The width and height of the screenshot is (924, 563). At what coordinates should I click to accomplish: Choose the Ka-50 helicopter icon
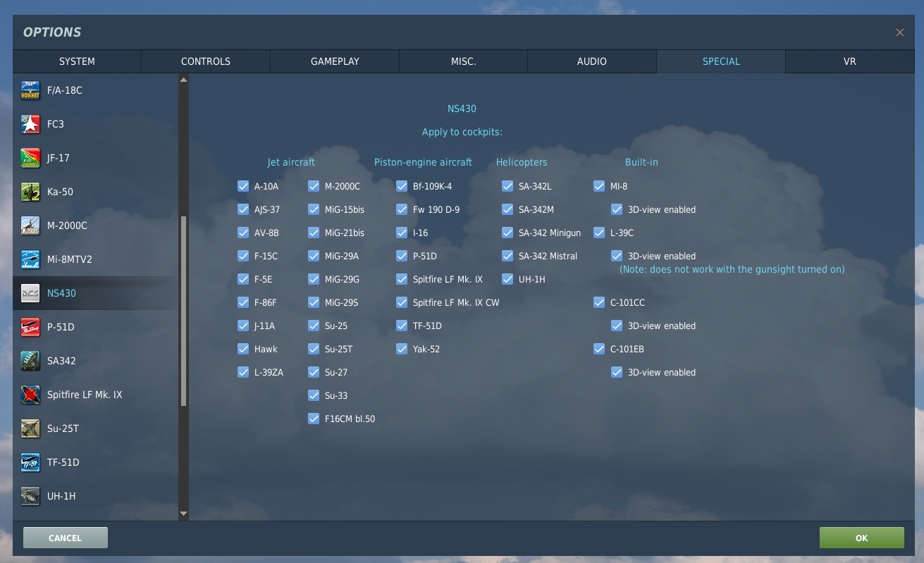[30, 192]
